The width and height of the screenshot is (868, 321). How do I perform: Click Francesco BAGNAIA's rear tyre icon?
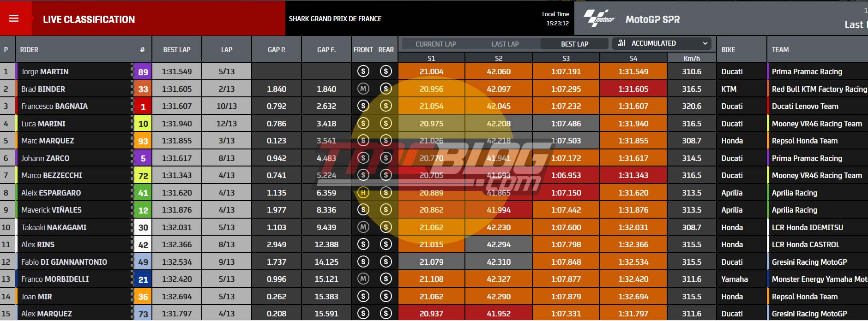(x=386, y=106)
